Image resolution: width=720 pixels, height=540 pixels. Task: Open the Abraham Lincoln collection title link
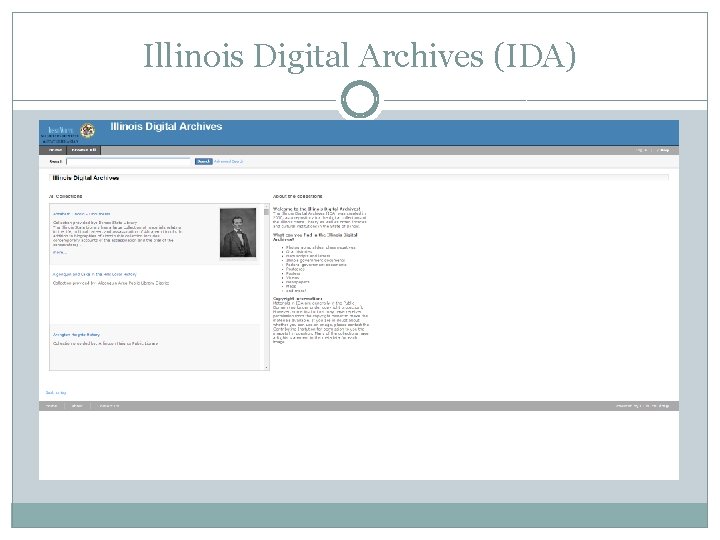tap(81, 214)
